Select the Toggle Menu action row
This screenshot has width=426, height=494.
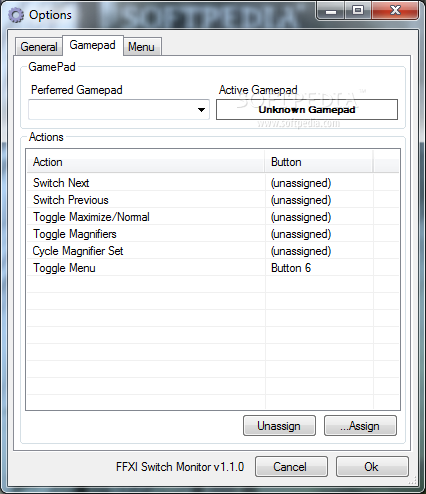[x=213, y=268]
